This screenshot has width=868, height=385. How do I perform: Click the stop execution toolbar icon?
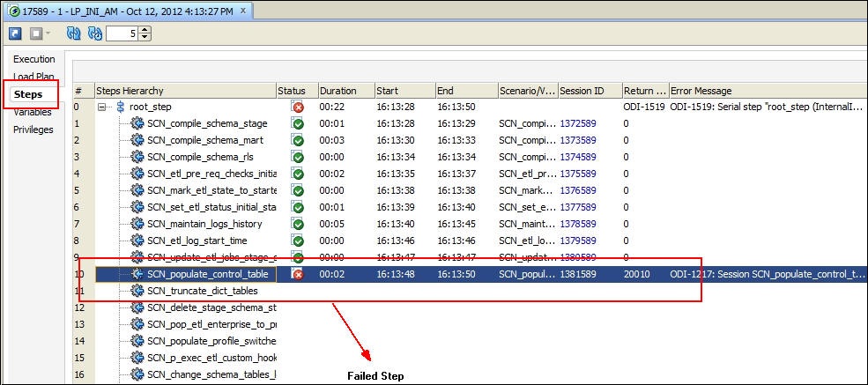[x=36, y=33]
